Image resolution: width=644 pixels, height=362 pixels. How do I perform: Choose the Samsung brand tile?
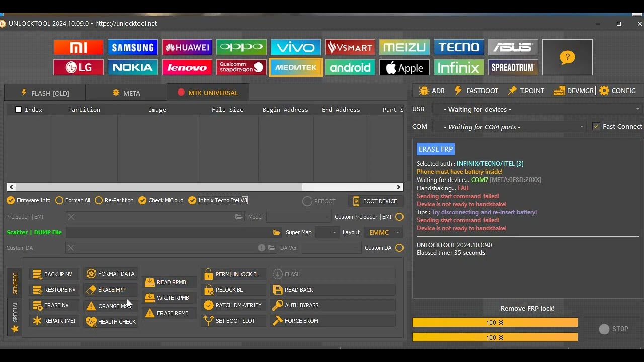click(x=133, y=47)
